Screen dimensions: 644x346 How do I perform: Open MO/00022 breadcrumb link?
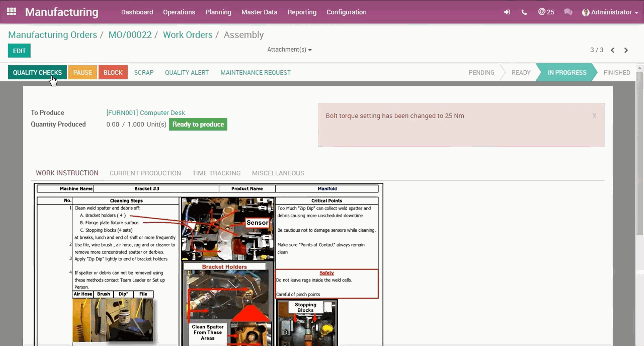130,35
